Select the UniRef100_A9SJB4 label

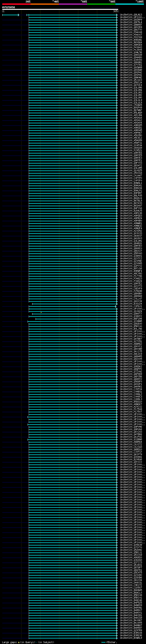tap(131, 115)
